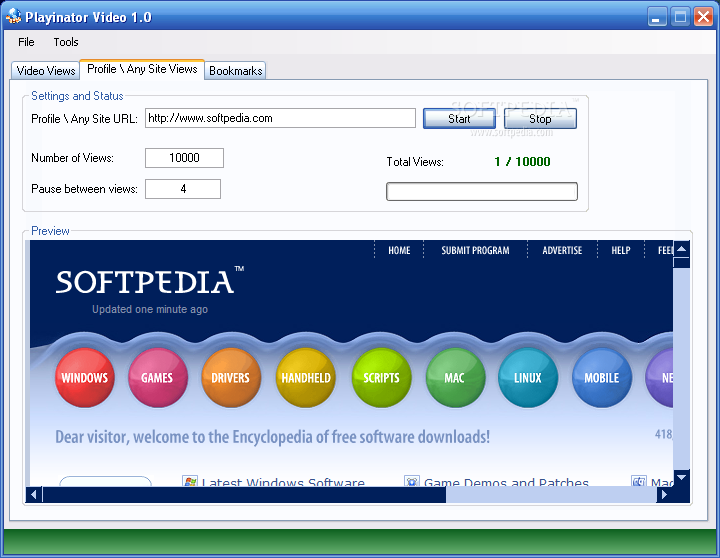Click the orange Drivers category ball
720x558 pixels.
[231, 378]
